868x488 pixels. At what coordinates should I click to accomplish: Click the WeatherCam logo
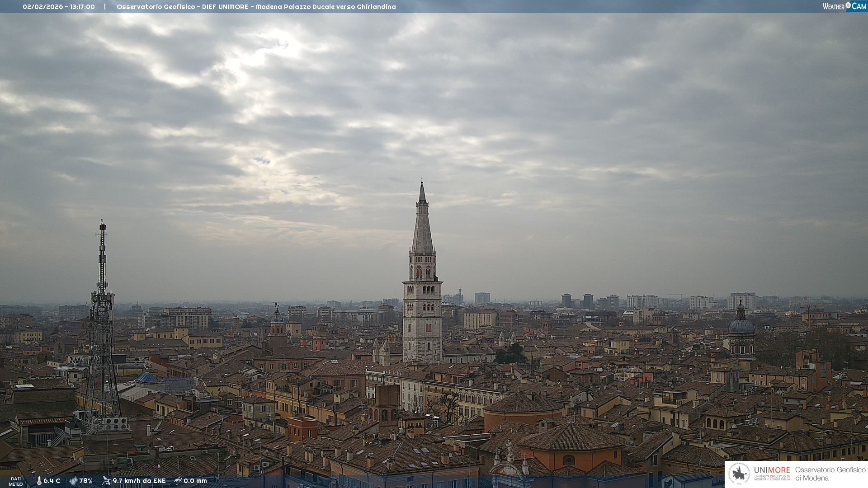[x=844, y=6]
